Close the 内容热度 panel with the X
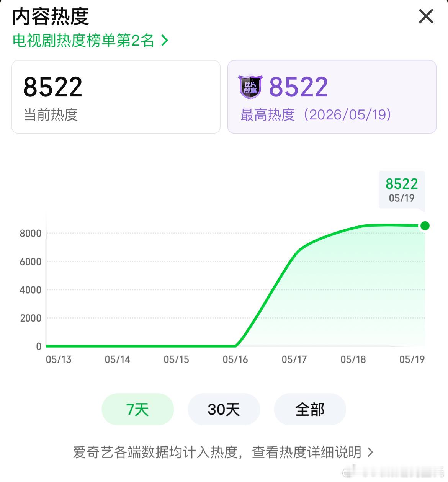The height and width of the screenshot is (482, 448). (426, 16)
